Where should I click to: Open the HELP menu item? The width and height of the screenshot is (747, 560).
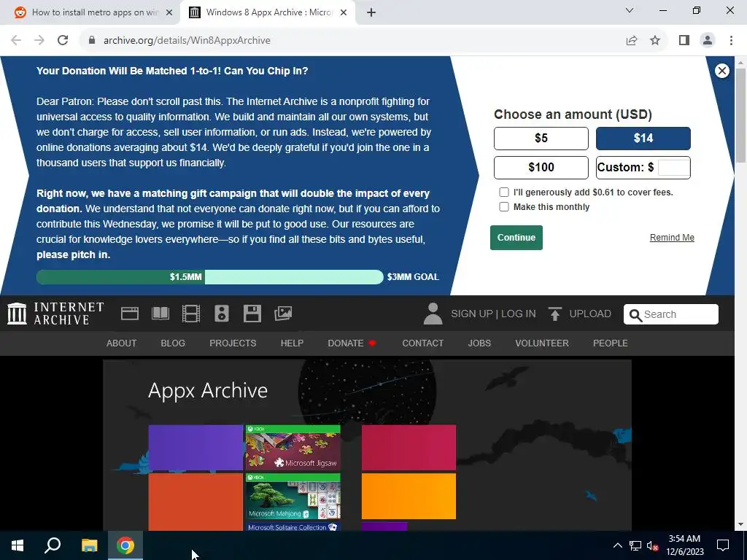[x=292, y=343]
